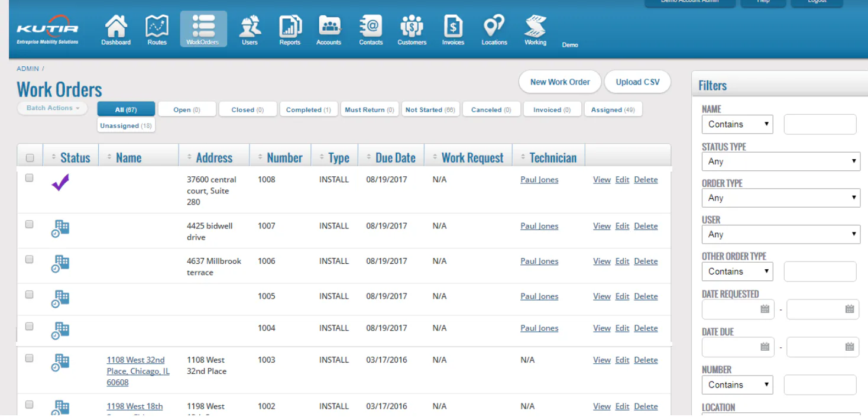This screenshot has height=420, width=868.
Task: Check the box for order 1007
Action: click(x=29, y=224)
